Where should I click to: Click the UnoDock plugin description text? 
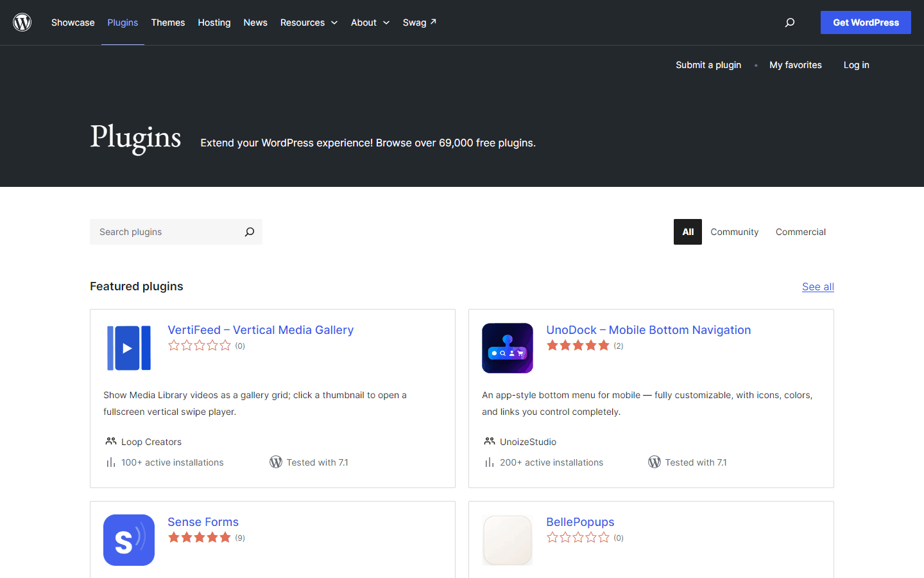click(647, 403)
